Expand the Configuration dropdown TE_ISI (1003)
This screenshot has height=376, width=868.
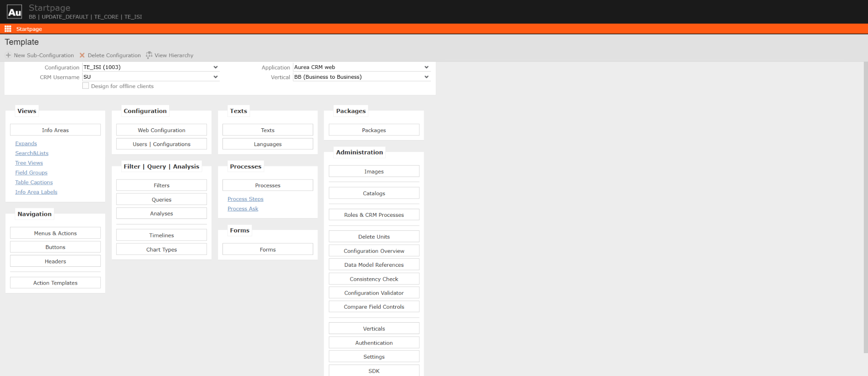coord(150,67)
